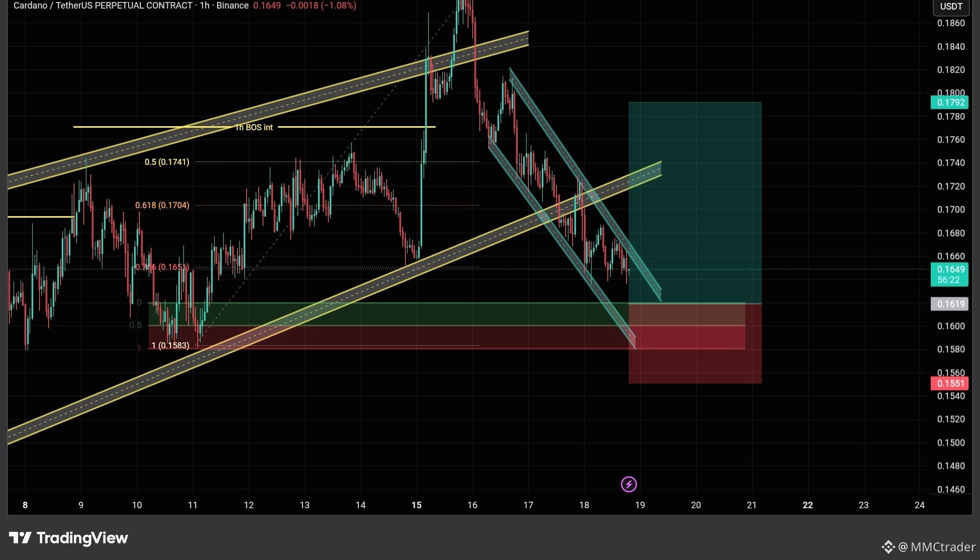Select the 0.1649 current price label with countdown

pyautogui.click(x=949, y=274)
